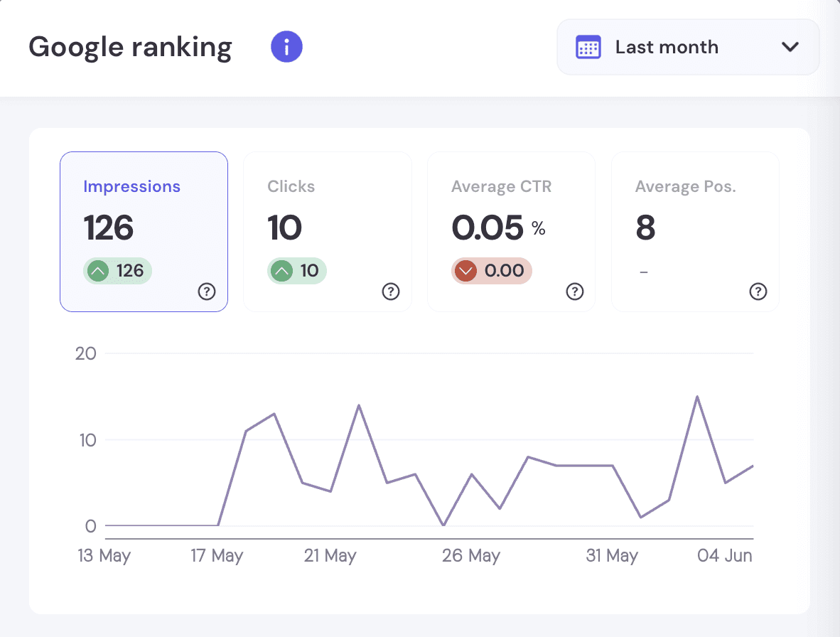Select the Impressions metric card
Screen dimensions: 840x637
[144, 232]
